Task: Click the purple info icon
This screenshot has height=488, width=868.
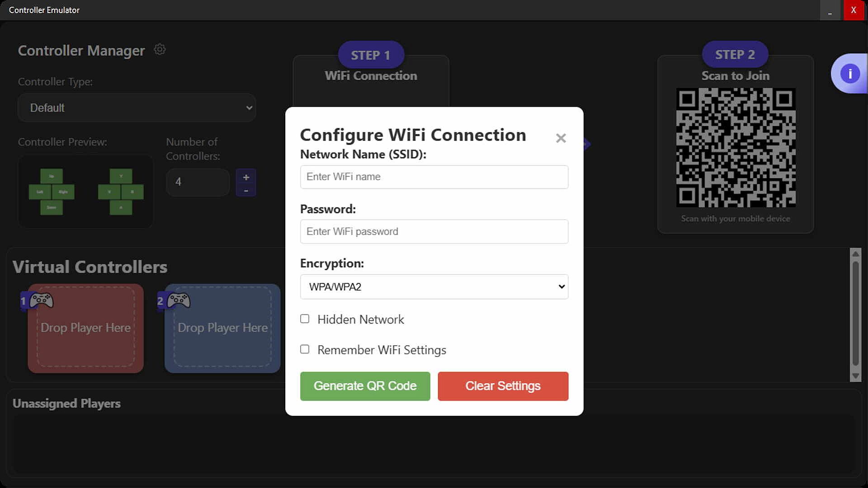Action: (x=849, y=74)
